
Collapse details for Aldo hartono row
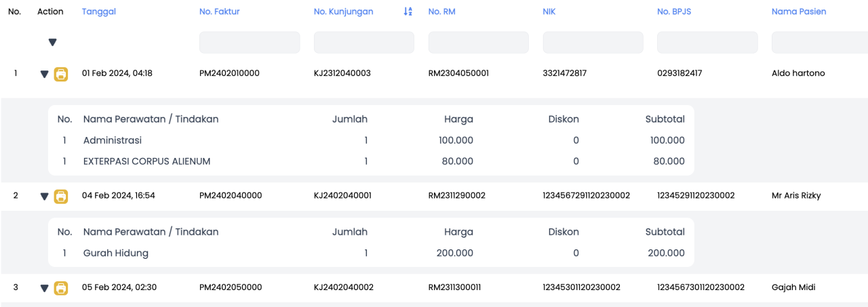pos(45,75)
